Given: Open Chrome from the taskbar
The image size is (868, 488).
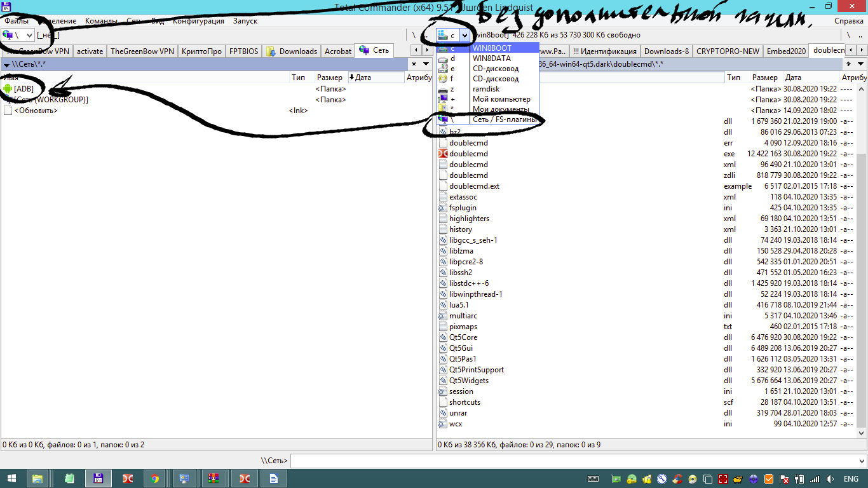Looking at the screenshot, I should click(x=154, y=478).
